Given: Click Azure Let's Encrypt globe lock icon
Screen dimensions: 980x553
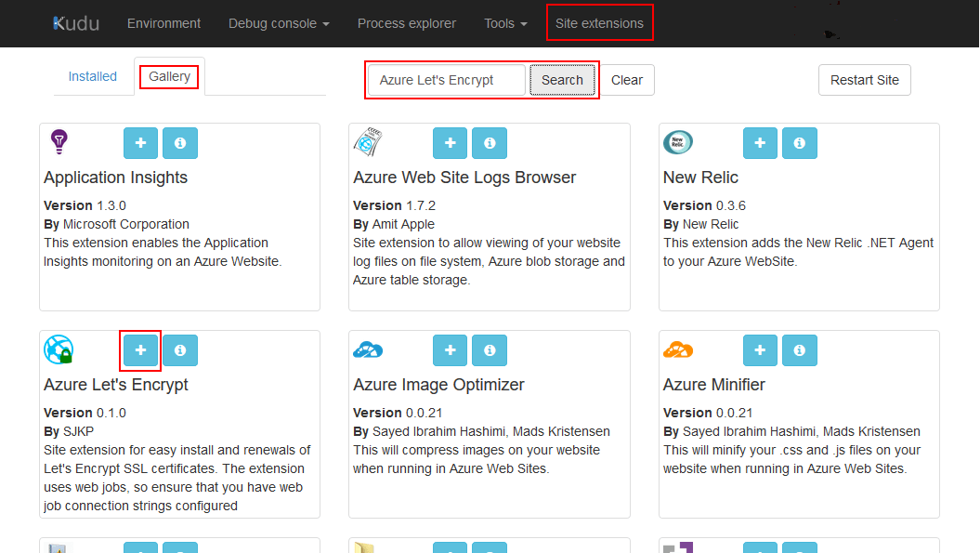Looking at the screenshot, I should click(59, 349).
